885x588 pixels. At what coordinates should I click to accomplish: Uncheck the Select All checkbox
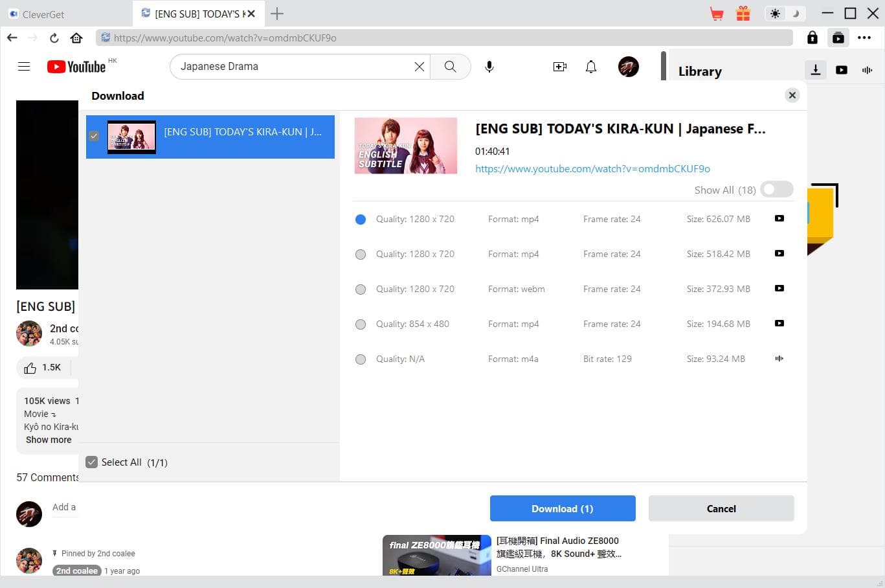click(x=92, y=462)
